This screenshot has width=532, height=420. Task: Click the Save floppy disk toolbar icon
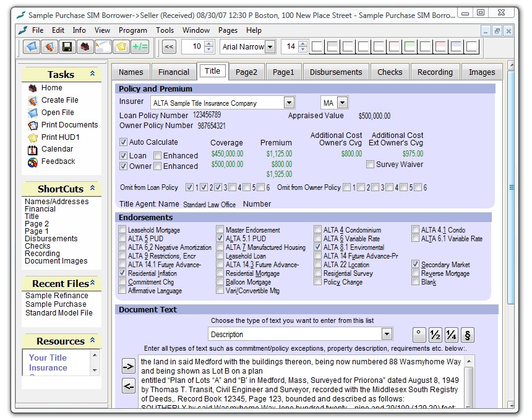(x=67, y=46)
